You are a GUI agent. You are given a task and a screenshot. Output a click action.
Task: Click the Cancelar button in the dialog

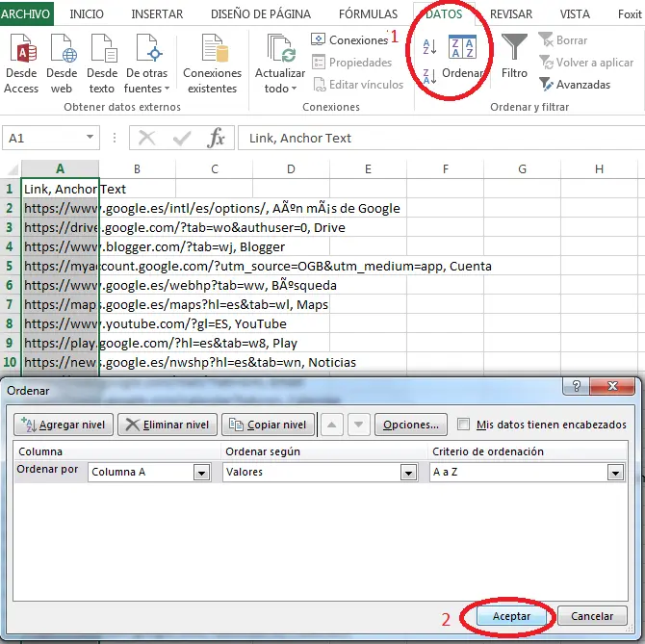tap(592, 616)
